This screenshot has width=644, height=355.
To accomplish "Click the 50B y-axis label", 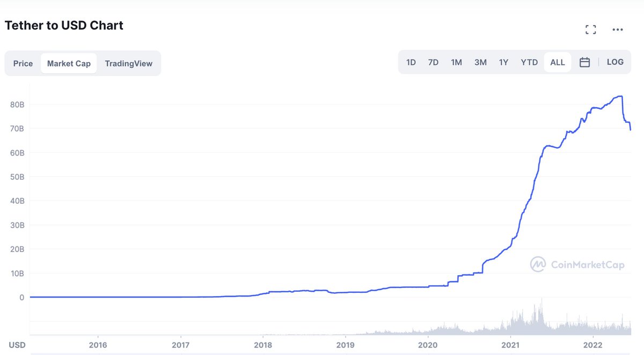I will pos(18,177).
